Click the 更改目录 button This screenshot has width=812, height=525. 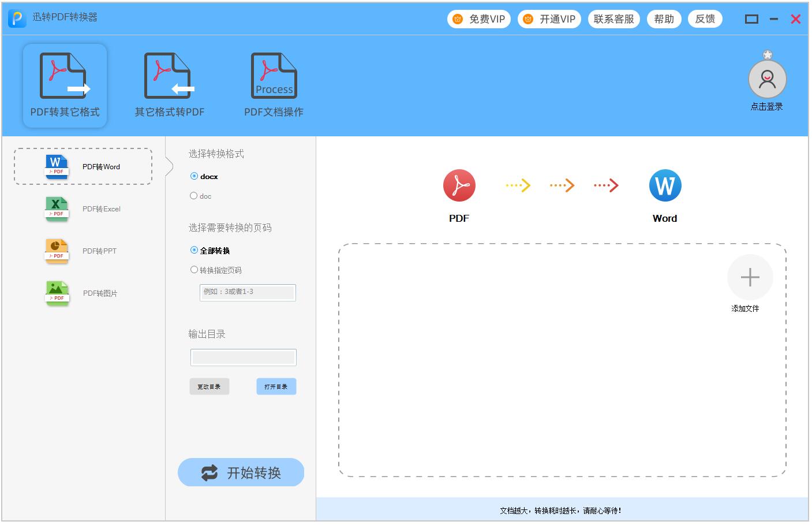(x=209, y=386)
